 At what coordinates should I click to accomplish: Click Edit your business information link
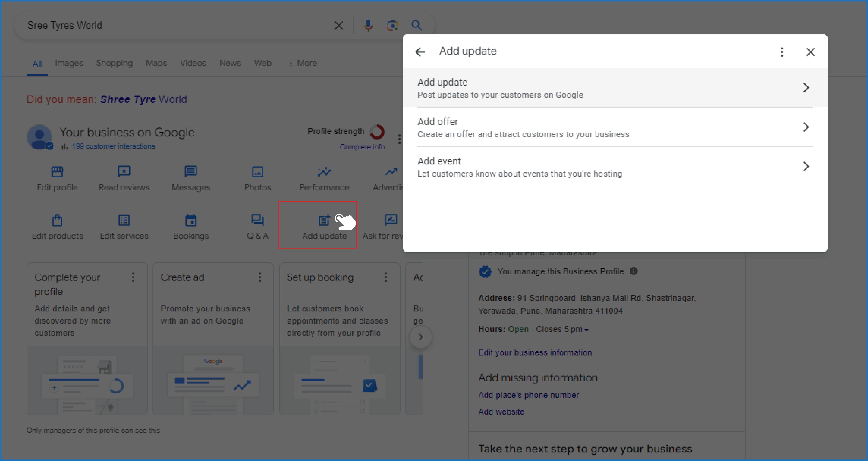coord(535,353)
